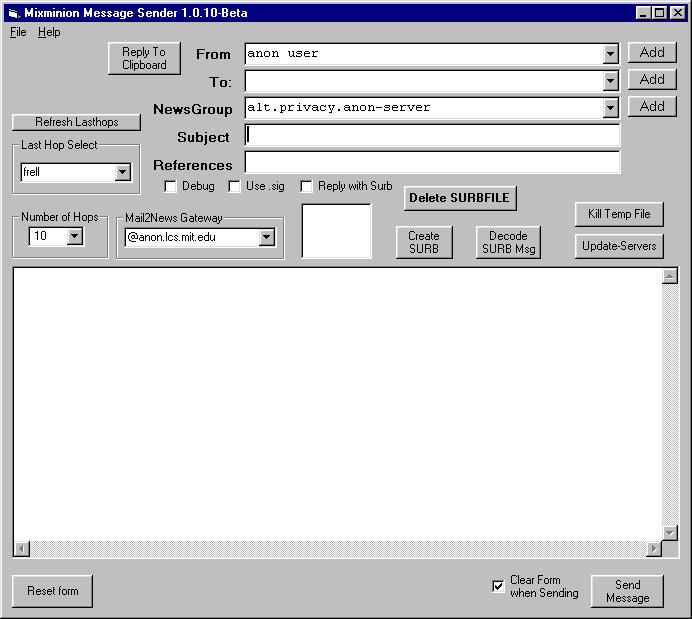Screen dimensions: 692x619
Task: Click the Reply To Clipboard button
Action: click(144, 58)
